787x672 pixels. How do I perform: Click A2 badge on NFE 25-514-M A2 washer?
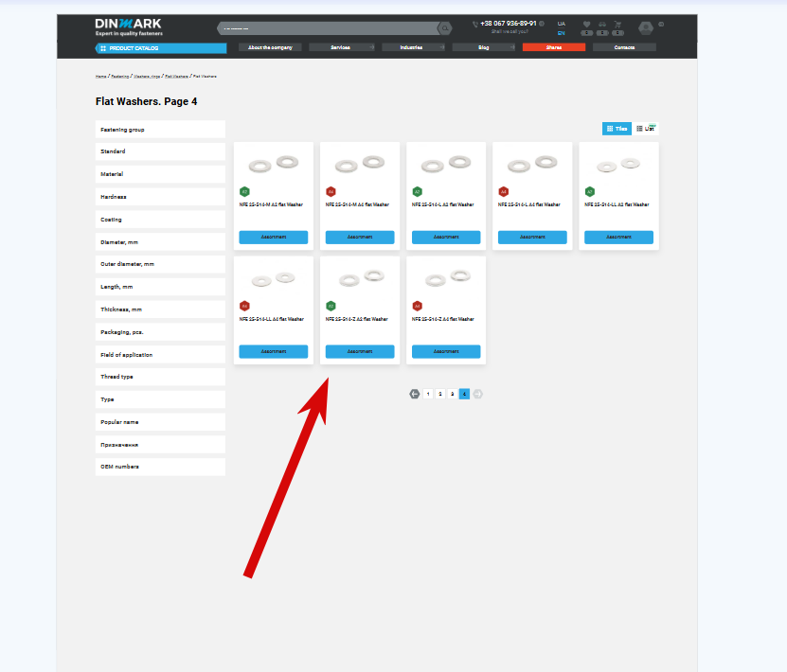point(244,191)
